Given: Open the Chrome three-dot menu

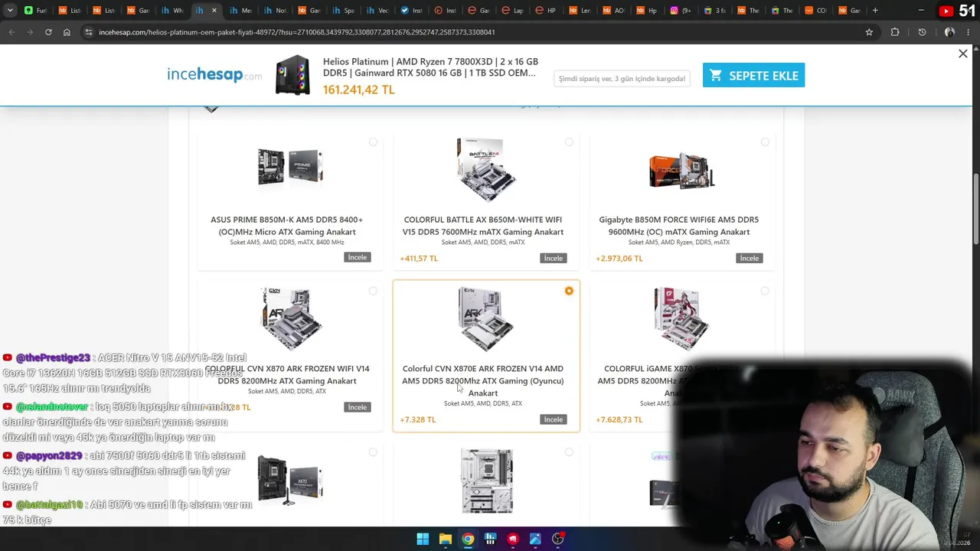Looking at the screenshot, I should [969, 32].
